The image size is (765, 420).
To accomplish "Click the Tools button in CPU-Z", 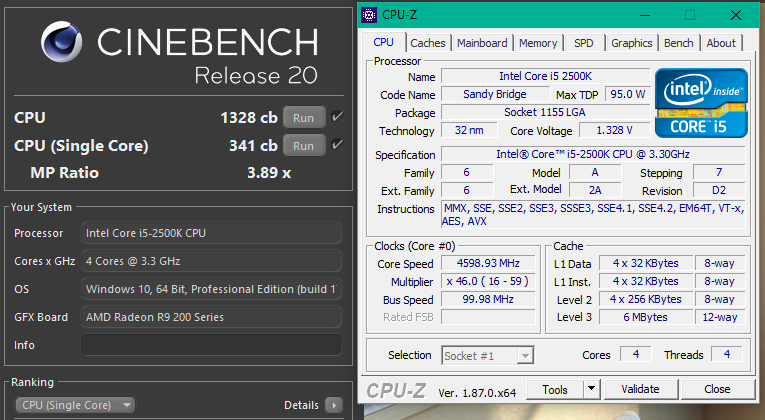I will click(x=555, y=389).
